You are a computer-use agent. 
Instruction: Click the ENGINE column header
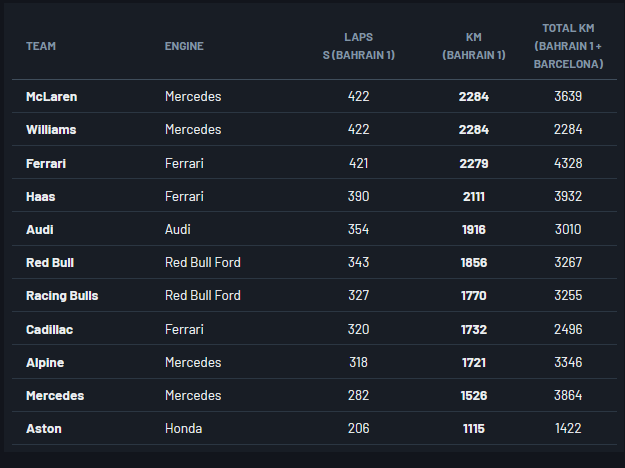click(184, 46)
